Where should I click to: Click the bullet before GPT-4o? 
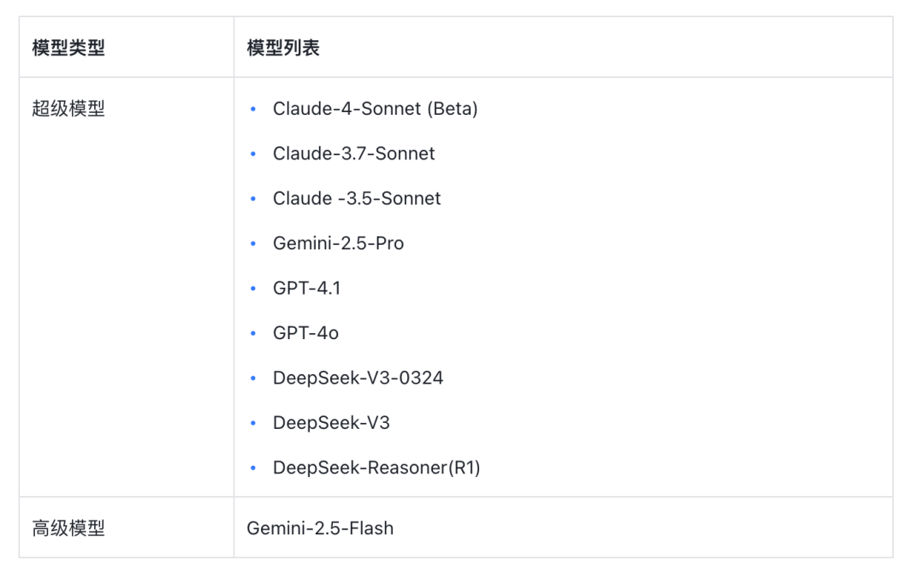(253, 334)
